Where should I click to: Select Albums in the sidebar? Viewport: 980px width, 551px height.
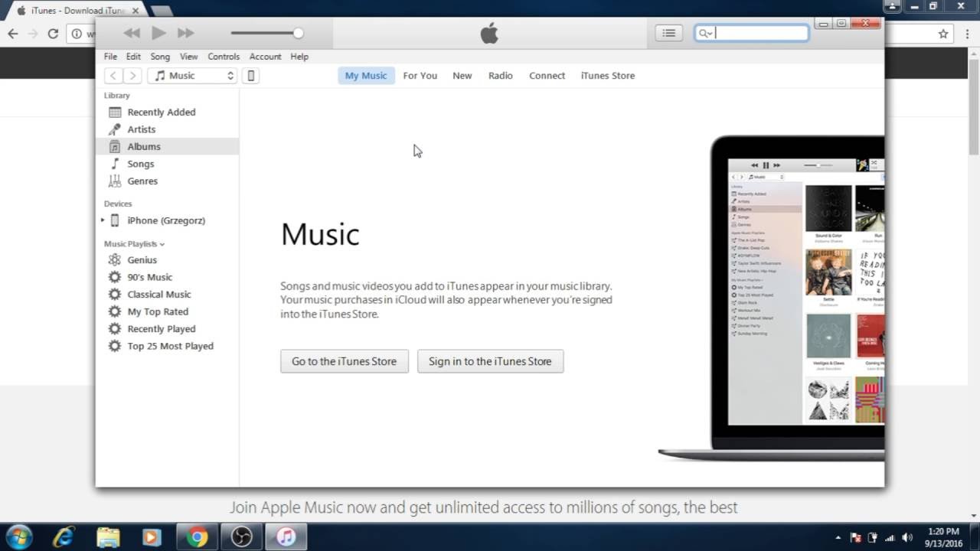pos(167,146)
